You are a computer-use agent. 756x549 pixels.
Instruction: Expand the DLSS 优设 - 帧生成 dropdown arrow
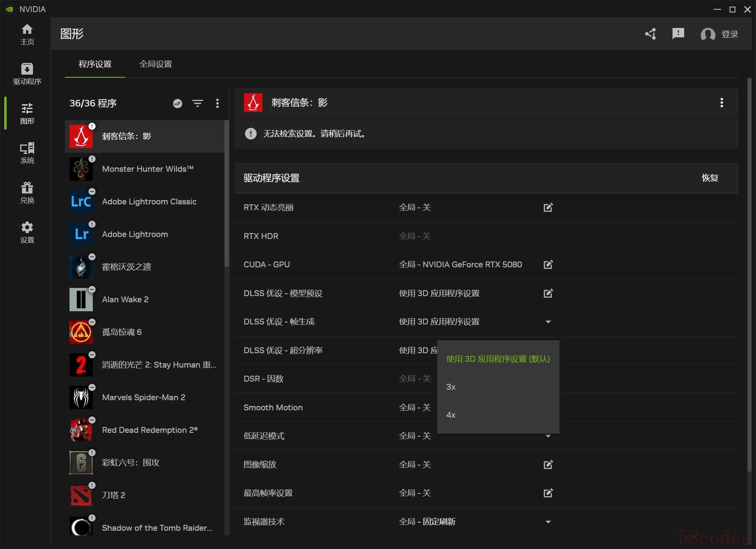click(548, 322)
